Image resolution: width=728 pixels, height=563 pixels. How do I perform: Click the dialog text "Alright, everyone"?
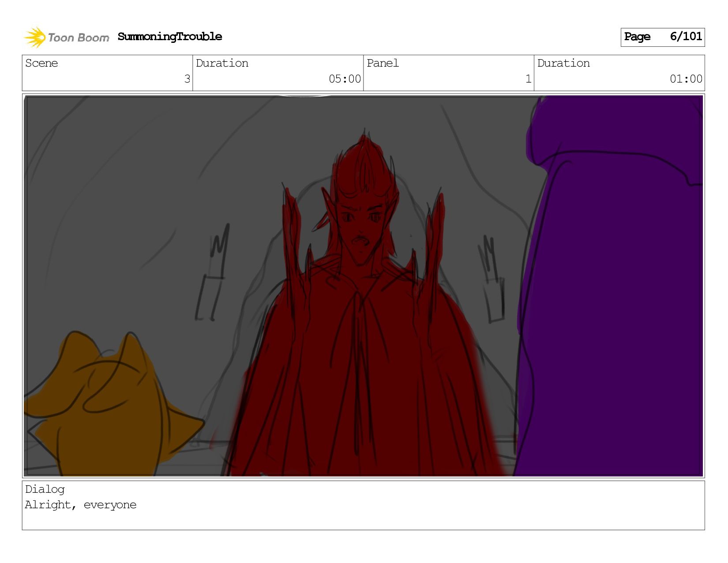pyautogui.click(x=81, y=505)
